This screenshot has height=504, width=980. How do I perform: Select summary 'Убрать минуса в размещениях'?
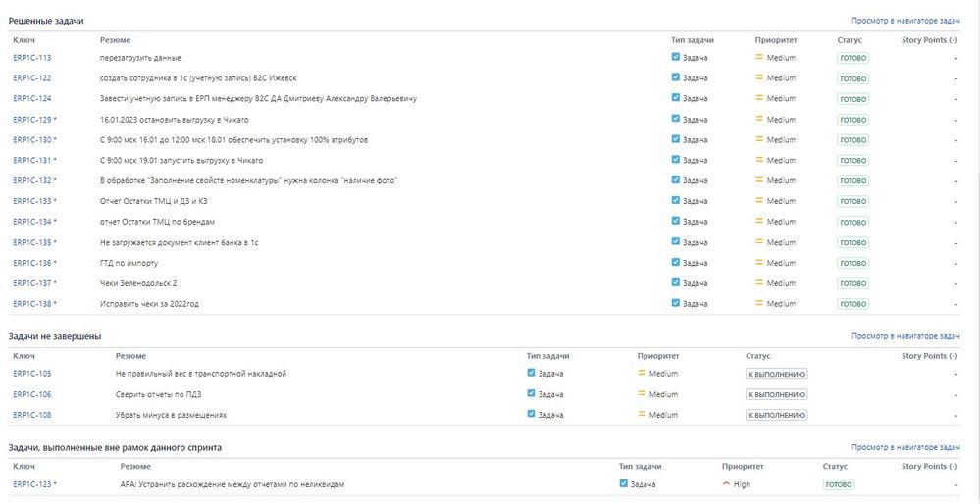pyautogui.click(x=172, y=415)
